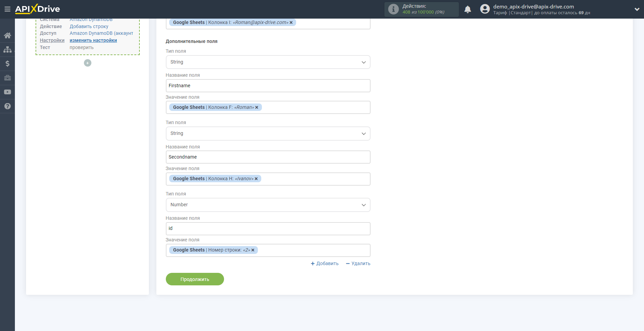Open the billing dollar sidebar icon
The height and width of the screenshot is (331, 644).
point(7,64)
